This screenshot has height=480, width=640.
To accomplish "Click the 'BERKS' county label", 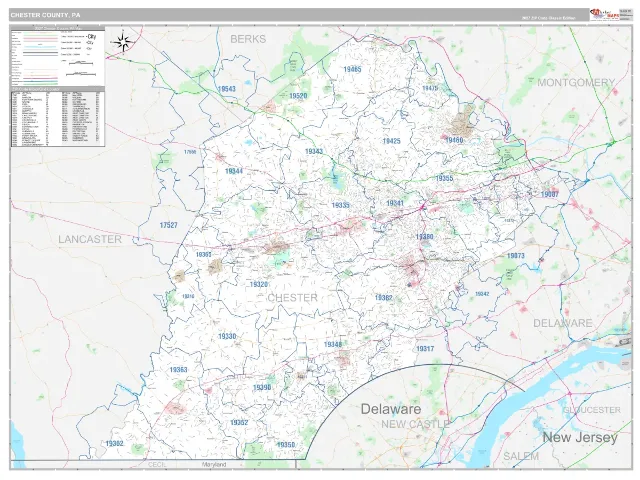I will (248, 39).
